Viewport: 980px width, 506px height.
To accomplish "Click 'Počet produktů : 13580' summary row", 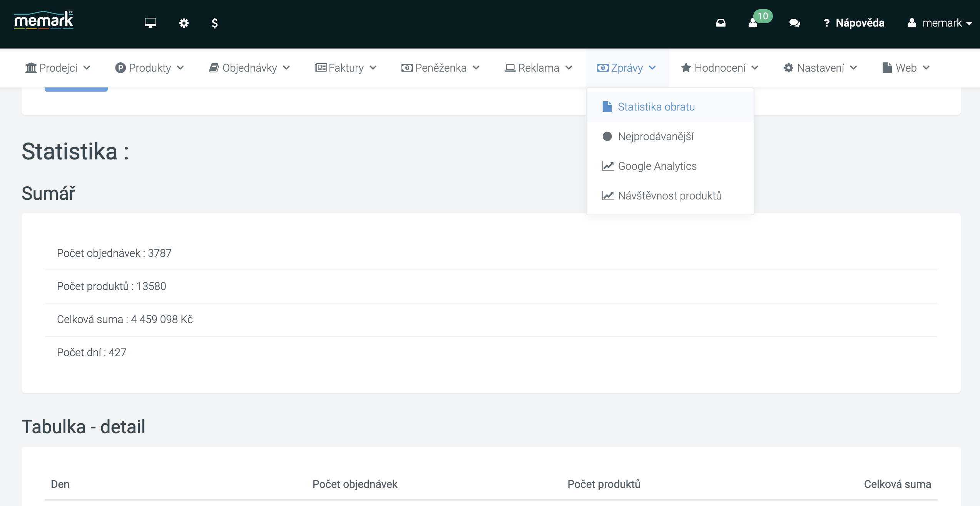I will pos(491,286).
